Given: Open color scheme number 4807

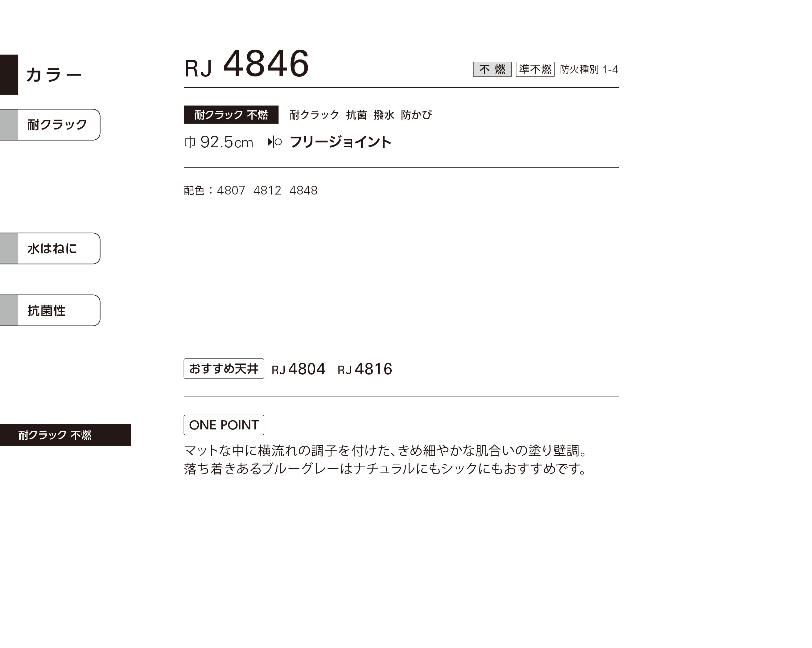Looking at the screenshot, I should point(231,191).
